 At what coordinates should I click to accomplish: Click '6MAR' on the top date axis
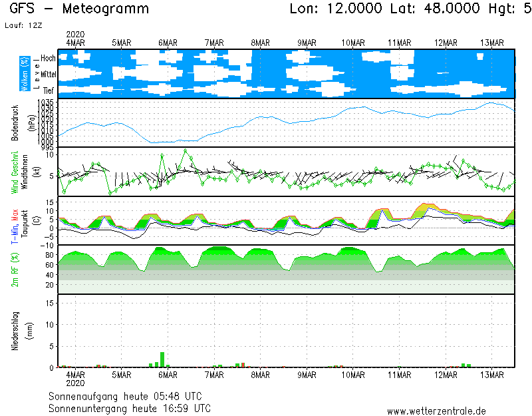click(x=168, y=43)
